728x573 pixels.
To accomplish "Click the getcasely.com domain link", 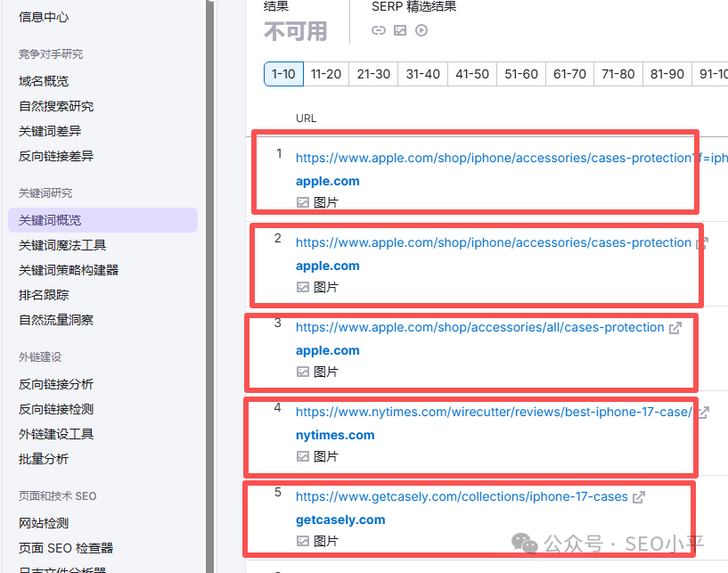I will point(339,520).
